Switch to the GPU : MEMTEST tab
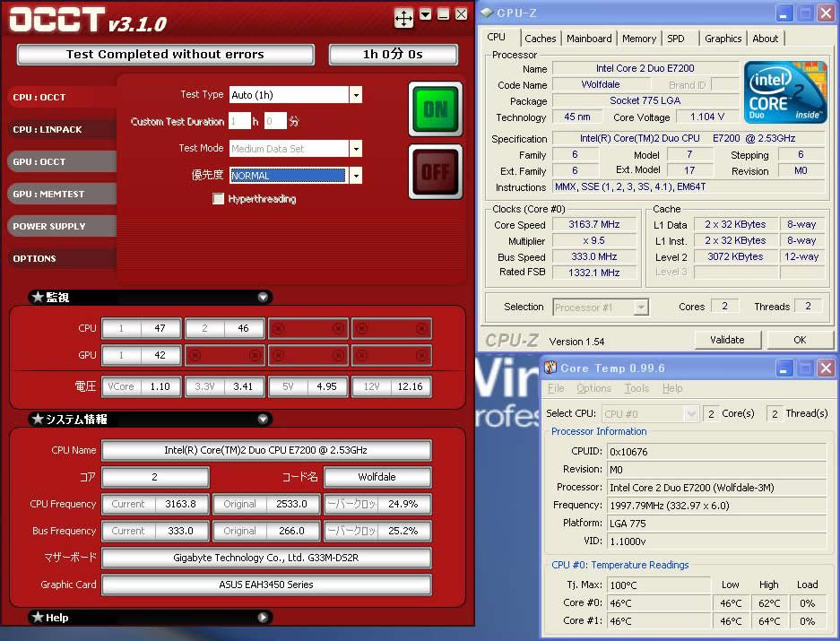 62,194
